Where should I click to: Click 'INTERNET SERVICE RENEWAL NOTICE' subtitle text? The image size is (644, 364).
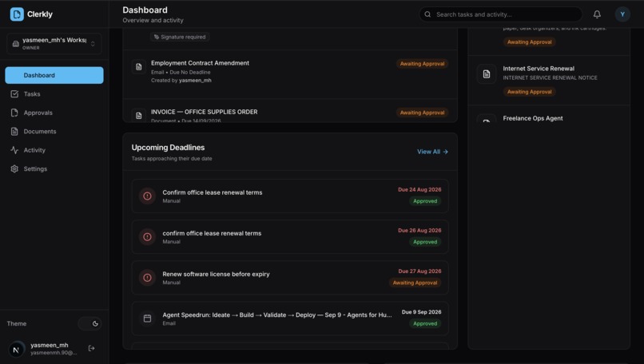pos(550,77)
